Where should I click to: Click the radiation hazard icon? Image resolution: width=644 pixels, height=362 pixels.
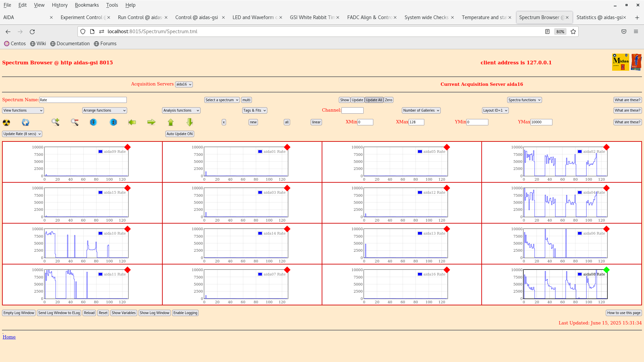click(6, 122)
